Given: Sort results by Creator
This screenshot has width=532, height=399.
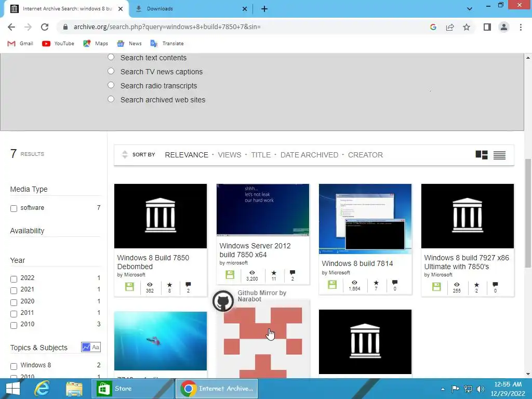Looking at the screenshot, I should coord(365,155).
